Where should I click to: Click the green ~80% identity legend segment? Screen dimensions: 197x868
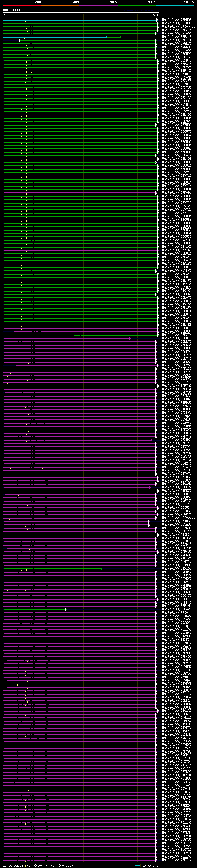tap(137, 6)
